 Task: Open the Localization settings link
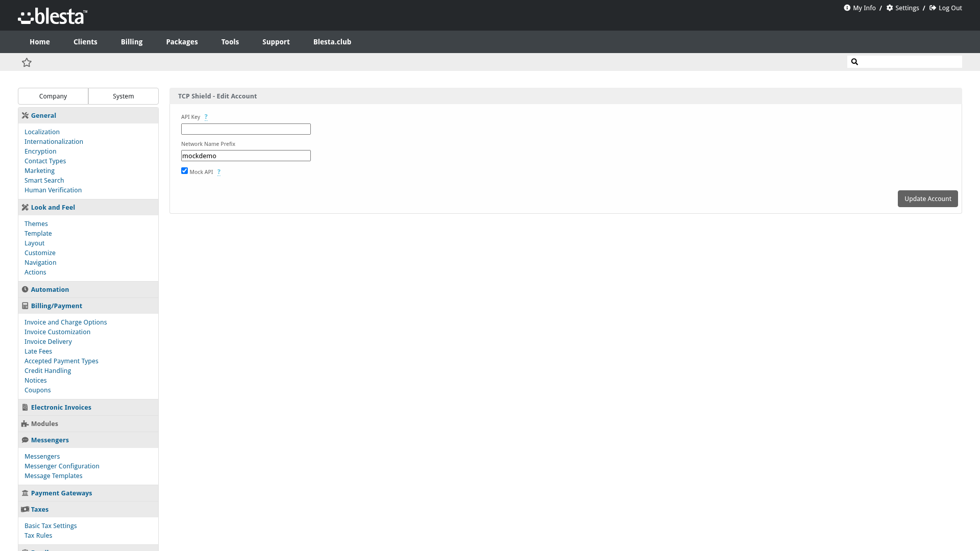pyautogui.click(x=42, y=132)
